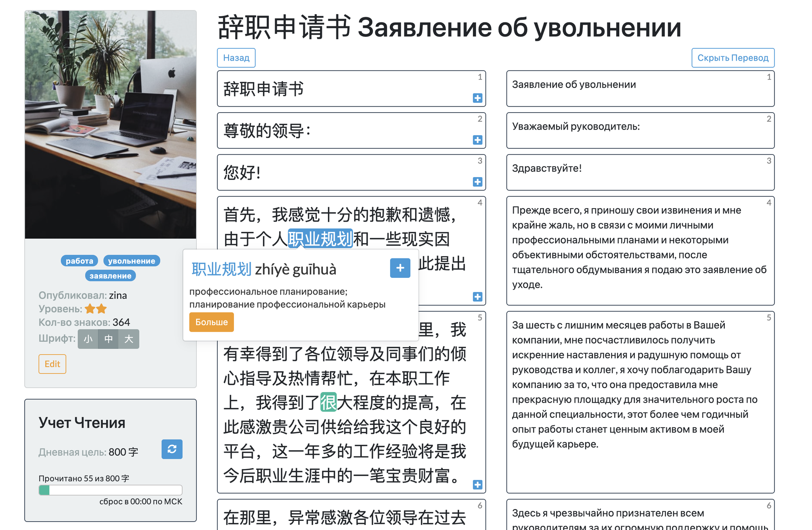Click the plus icon in paragraph 2 box
The image size is (812, 530).
coord(477,140)
